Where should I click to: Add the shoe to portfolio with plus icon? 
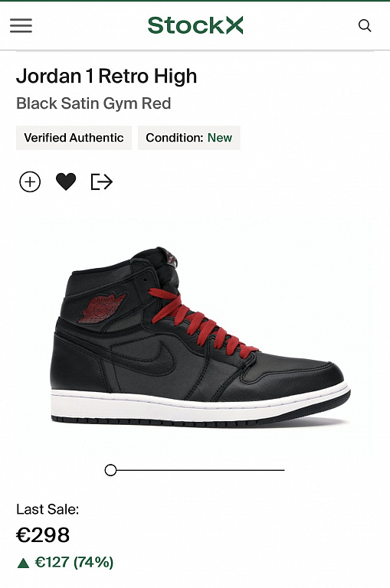(30, 182)
